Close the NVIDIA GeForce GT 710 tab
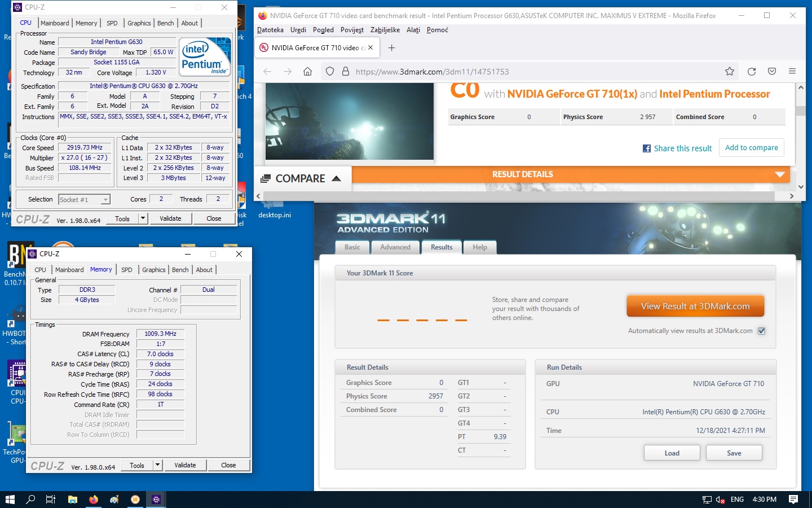Viewport: 812px width, 508px height. pos(370,47)
